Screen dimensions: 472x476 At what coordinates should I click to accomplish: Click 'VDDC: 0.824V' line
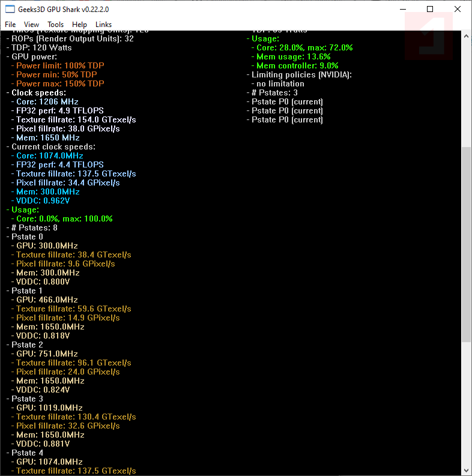(x=41, y=390)
